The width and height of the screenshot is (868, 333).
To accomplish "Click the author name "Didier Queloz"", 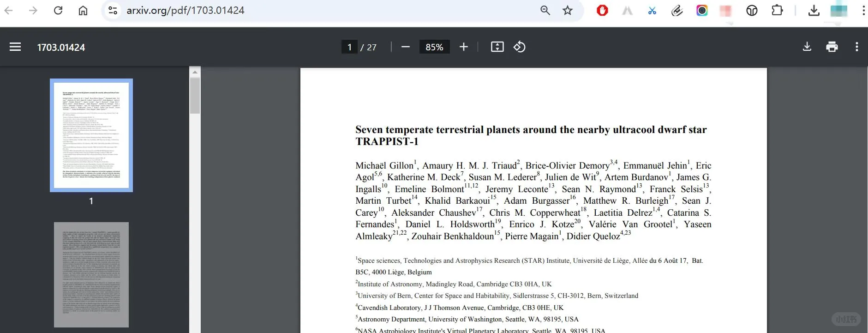I will 593,236.
